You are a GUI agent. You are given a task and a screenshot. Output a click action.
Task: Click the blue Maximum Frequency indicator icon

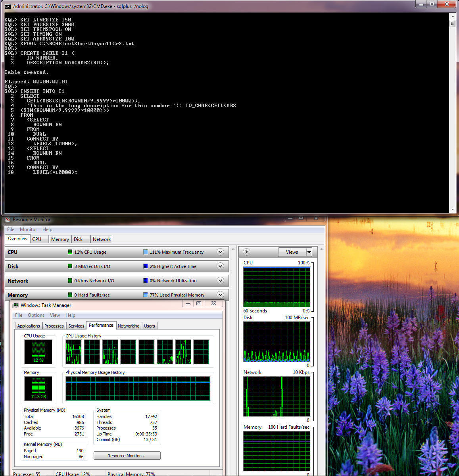pyautogui.click(x=145, y=252)
